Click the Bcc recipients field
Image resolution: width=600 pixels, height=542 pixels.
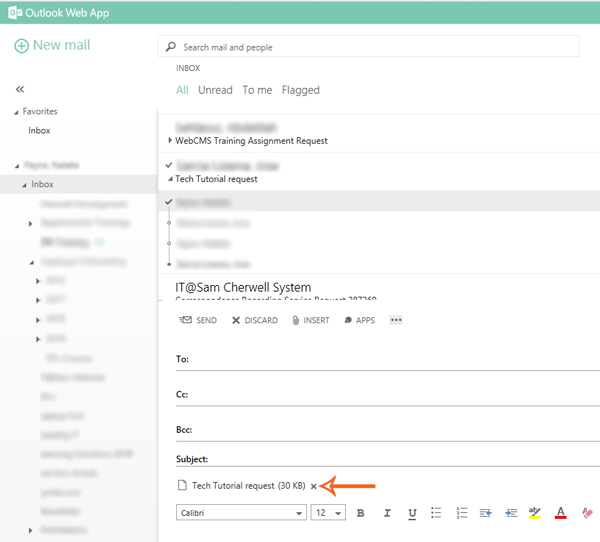[388, 430]
